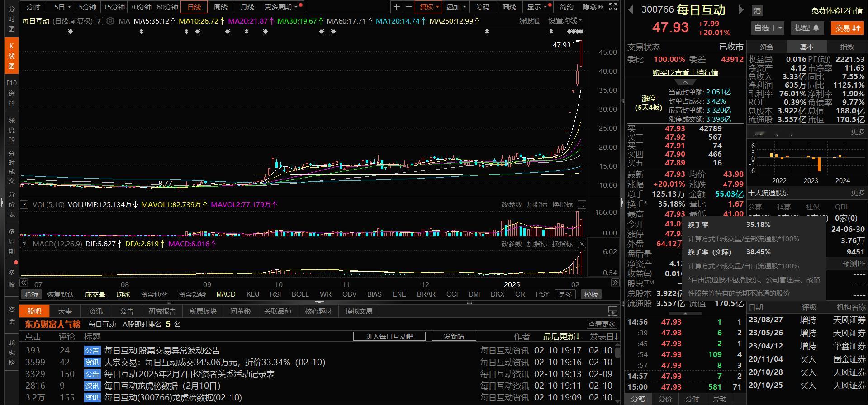Go to the previous stock arrow
This screenshot has height=405, width=868.
point(631,10)
